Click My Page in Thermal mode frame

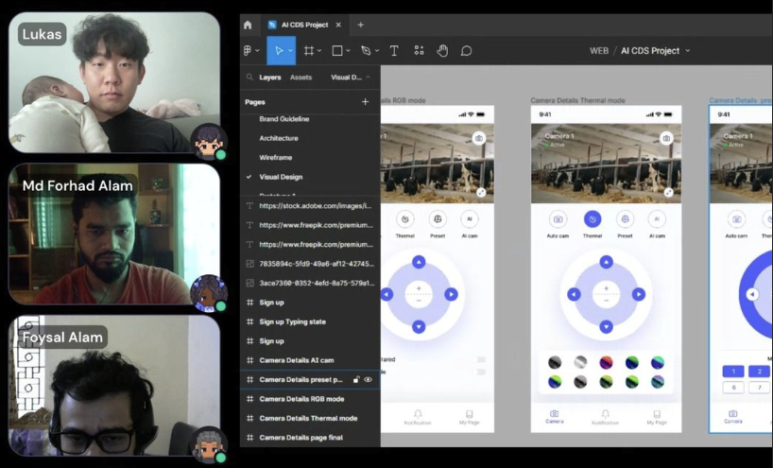tap(657, 417)
